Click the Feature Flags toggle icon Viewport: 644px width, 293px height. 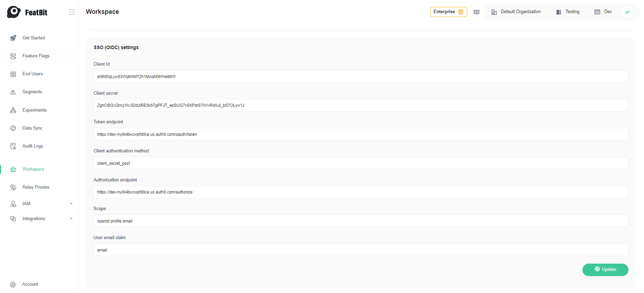[x=13, y=56]
